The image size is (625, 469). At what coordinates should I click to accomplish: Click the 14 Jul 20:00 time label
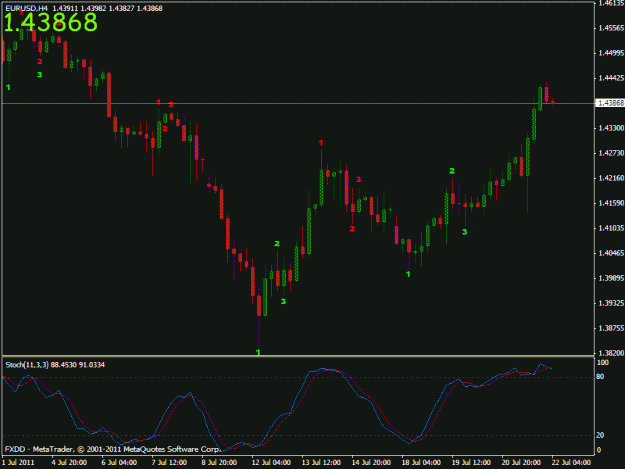(371, 462)
